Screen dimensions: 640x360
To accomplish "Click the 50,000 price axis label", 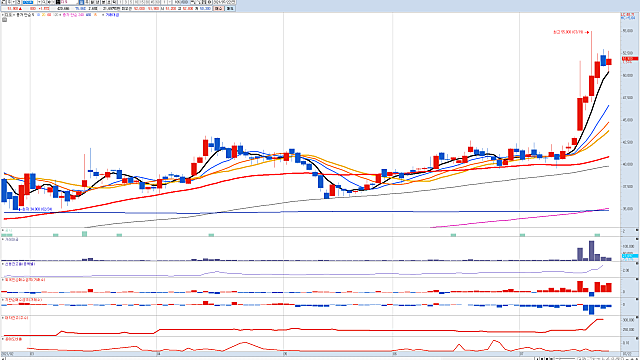I will click(x=628, y=76).
